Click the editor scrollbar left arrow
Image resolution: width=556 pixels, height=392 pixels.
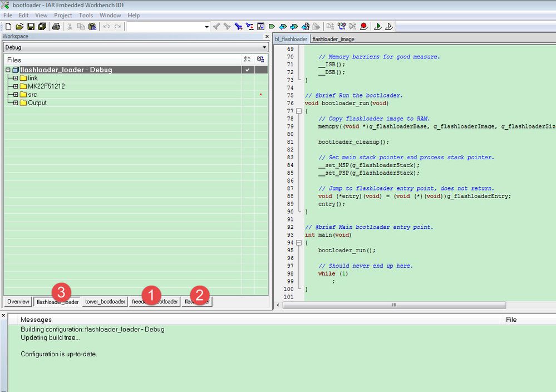click(278, 305)
